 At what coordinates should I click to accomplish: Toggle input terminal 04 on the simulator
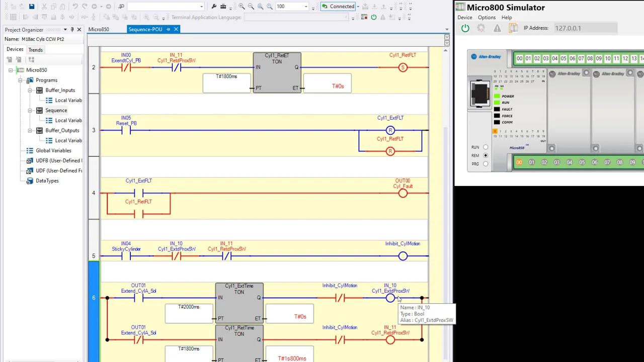click(555, 59)
